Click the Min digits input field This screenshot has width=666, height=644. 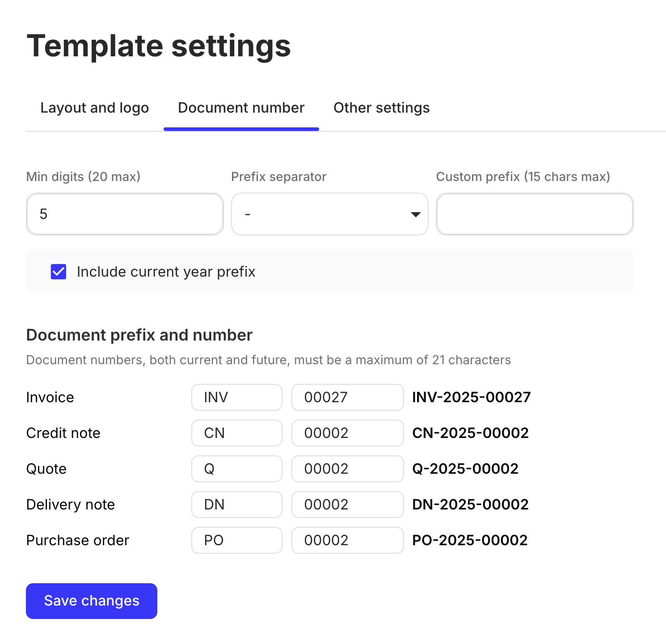coord(124,214)
